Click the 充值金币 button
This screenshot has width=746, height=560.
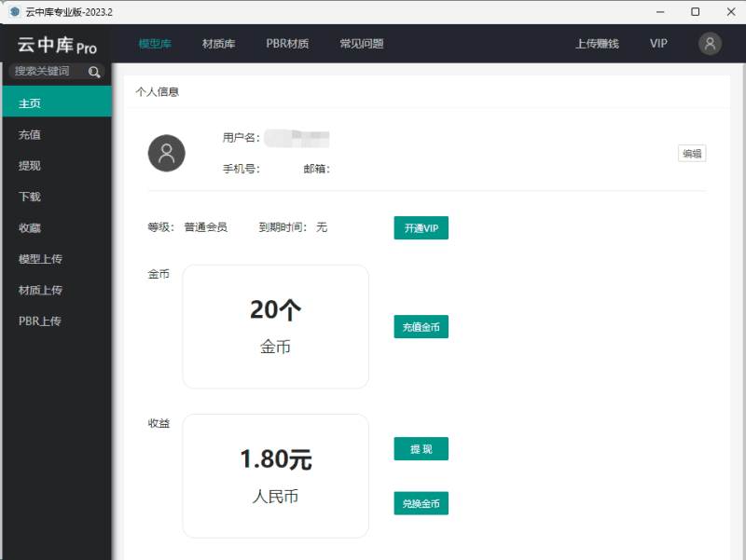[421, 326]
